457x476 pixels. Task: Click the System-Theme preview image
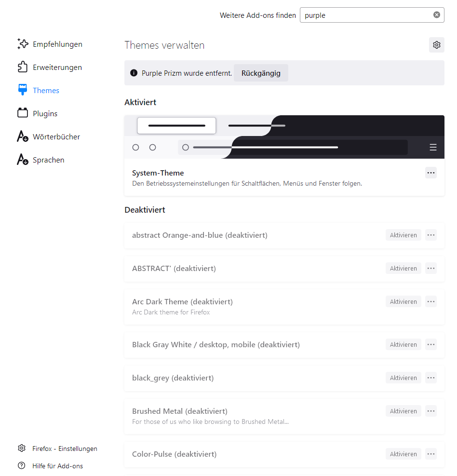284,137
